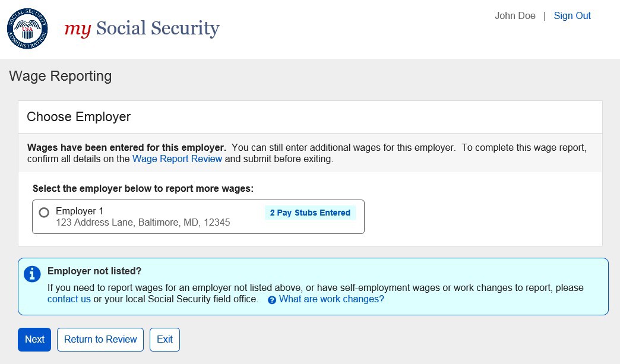Click the "2 Pay Stubs Entered" badge
The width and height of the screenshot is (620, 364).
pyautogui.click(x=310, y=213)
